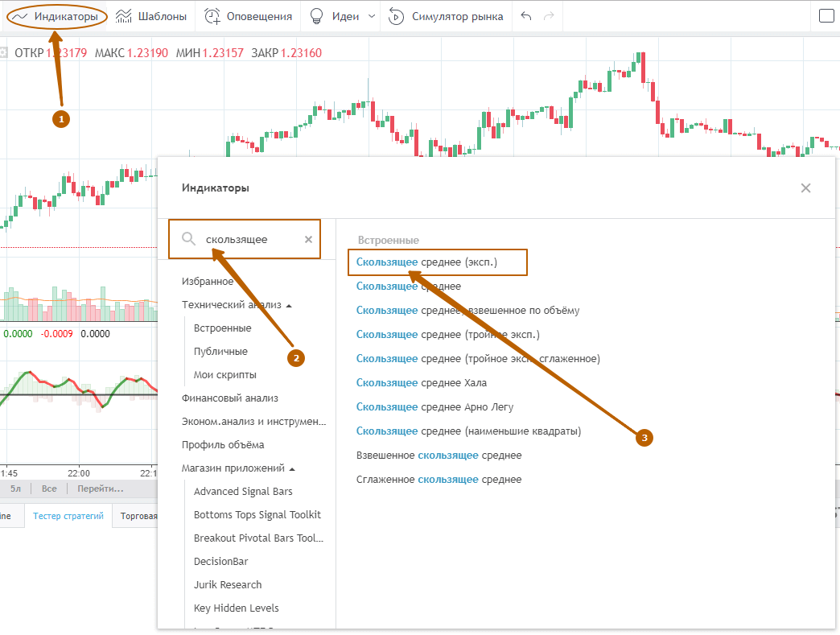This screenshot has height=635, width=840.
Task: Click the Идеи lightbulb icon
Action: click(317, 15)
